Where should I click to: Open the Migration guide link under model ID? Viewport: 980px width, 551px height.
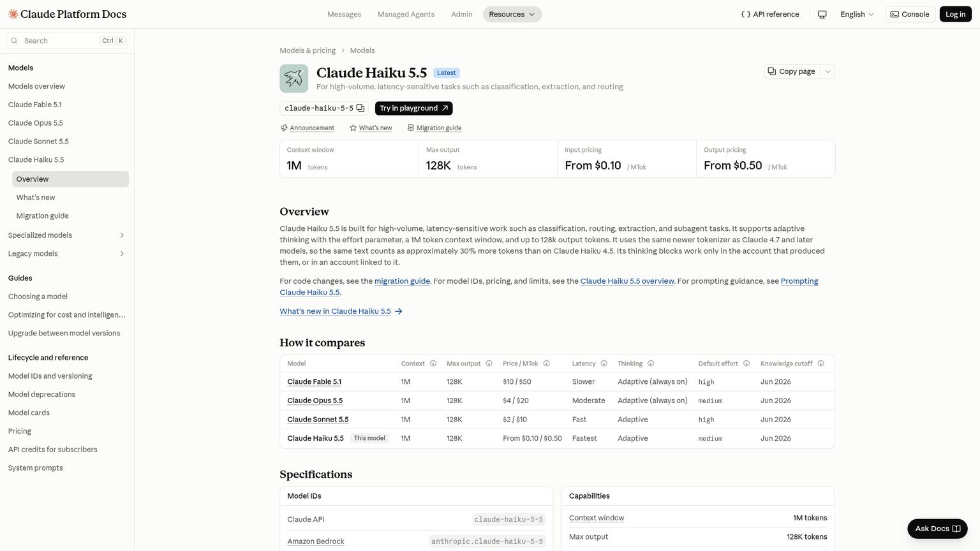click(434, 128)
